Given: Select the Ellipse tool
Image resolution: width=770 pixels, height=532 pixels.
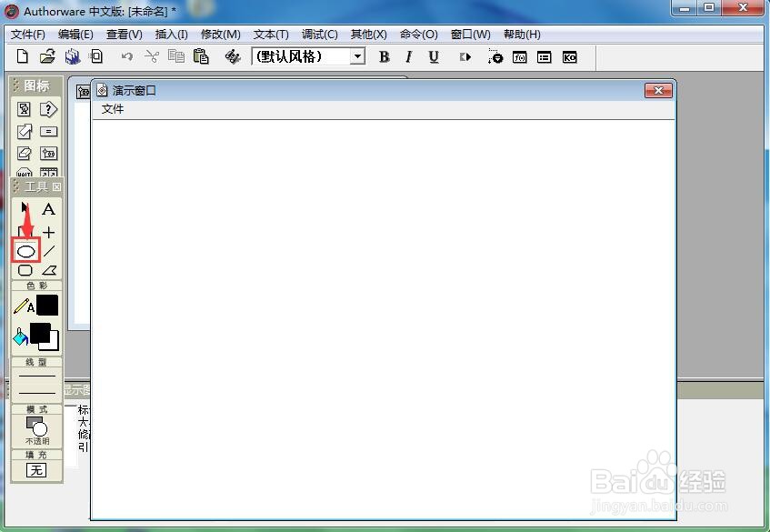Looking at the screenshot, I should coord(25,252).
